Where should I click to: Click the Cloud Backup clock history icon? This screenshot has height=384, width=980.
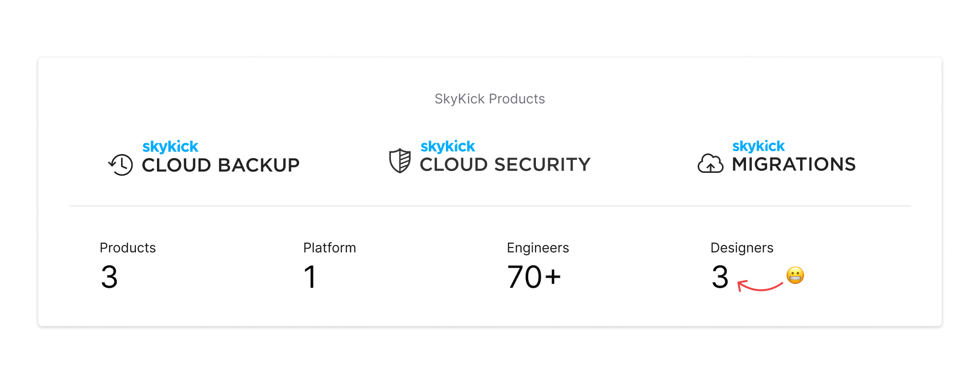click(121, 165)
